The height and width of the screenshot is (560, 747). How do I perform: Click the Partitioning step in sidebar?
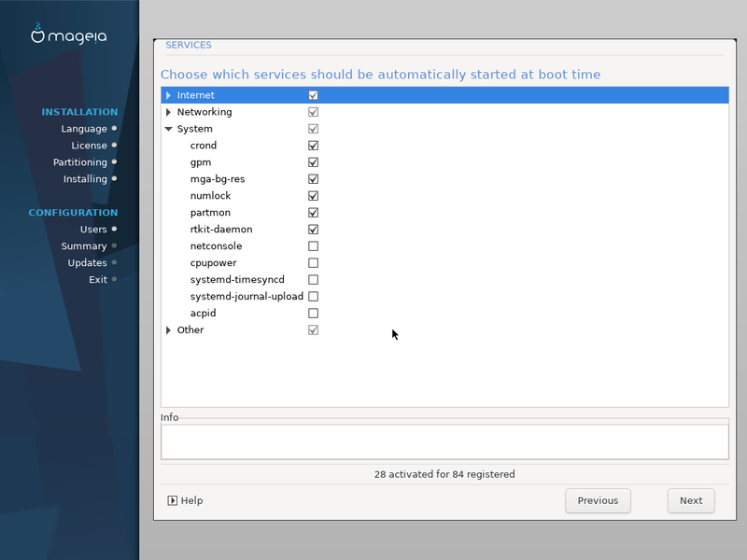[80, 162]
